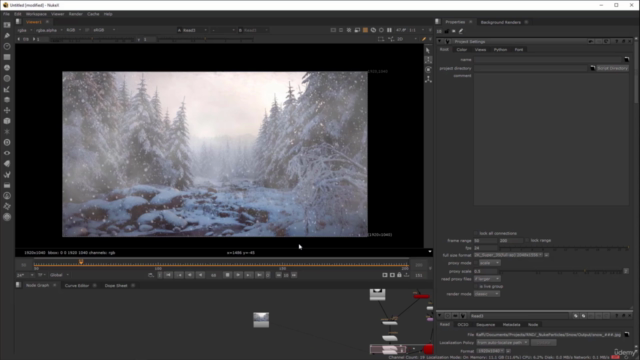Click the comment text area
The image size is (640, 360).
(551, 139)
